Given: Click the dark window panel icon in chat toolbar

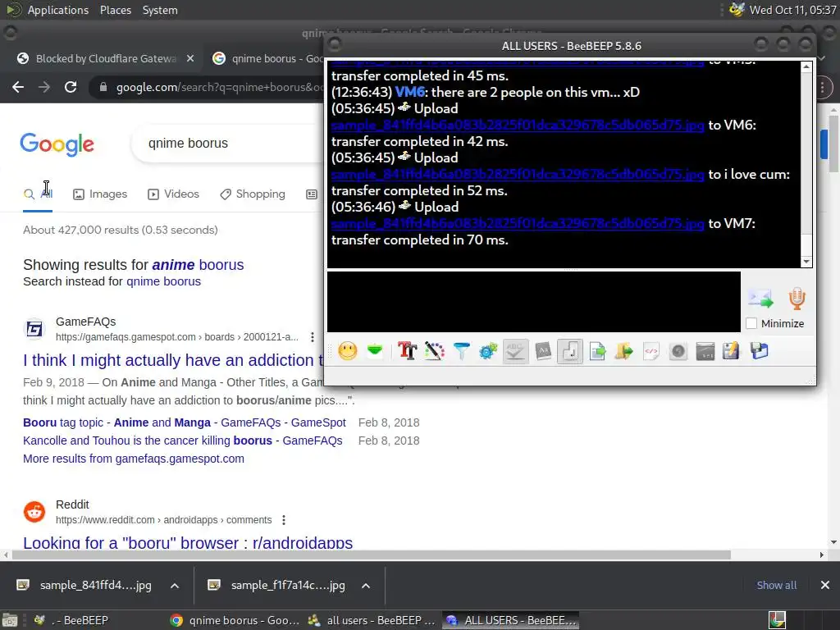Looking at the screenshot, I should pos(705,351).
